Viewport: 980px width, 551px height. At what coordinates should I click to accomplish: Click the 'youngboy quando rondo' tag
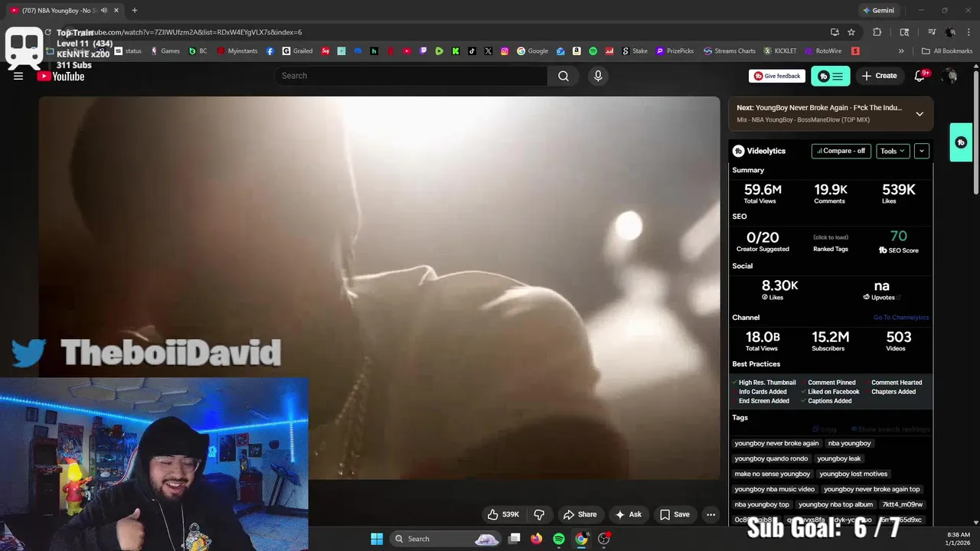[771, 458]
